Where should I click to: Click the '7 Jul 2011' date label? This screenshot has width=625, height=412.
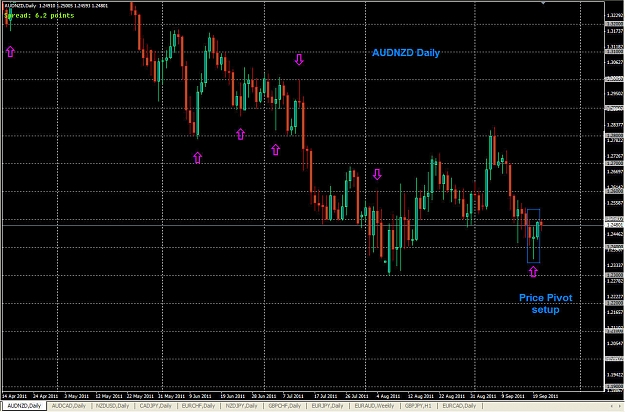point(293,396)
